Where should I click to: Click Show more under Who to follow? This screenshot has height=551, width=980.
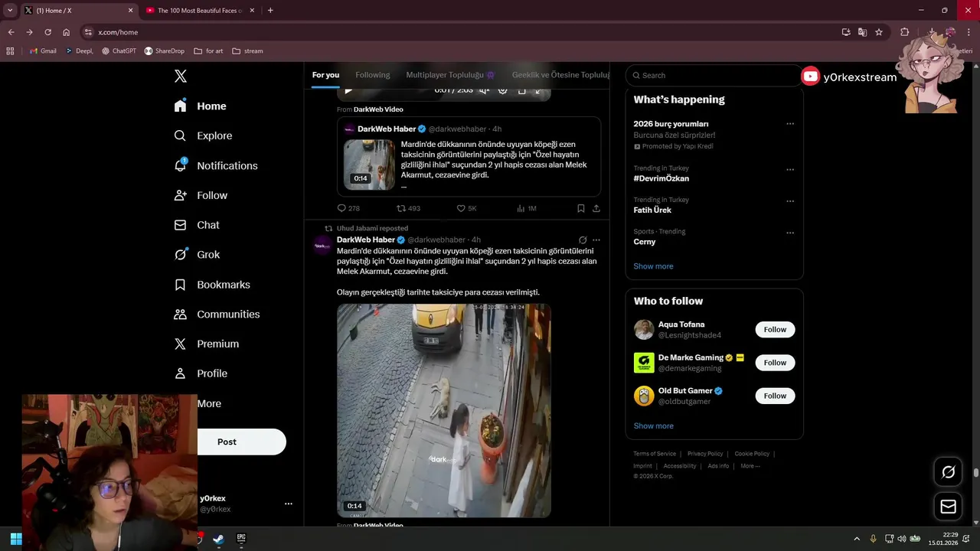pos(653,425)
